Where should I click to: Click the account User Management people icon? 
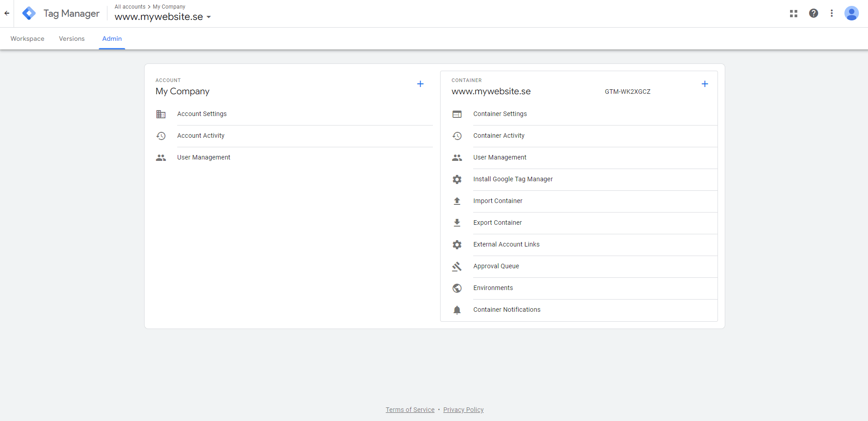point(161,158)
